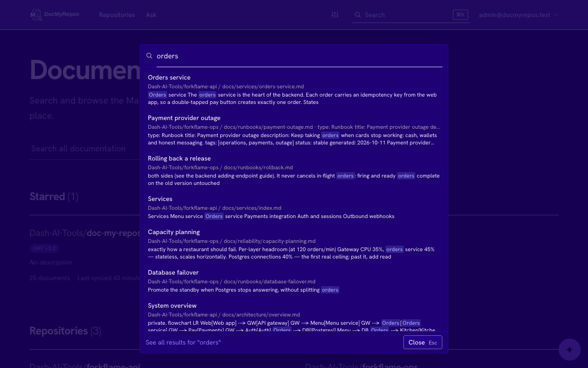
Task: Click the Starred (1) heading
Action: point(54,196)
